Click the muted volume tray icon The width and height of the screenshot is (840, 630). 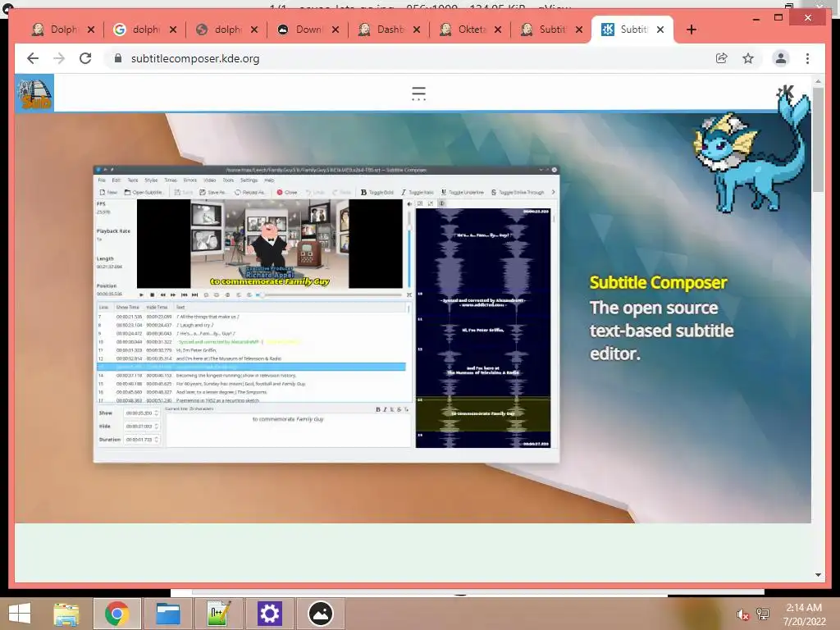742,614
